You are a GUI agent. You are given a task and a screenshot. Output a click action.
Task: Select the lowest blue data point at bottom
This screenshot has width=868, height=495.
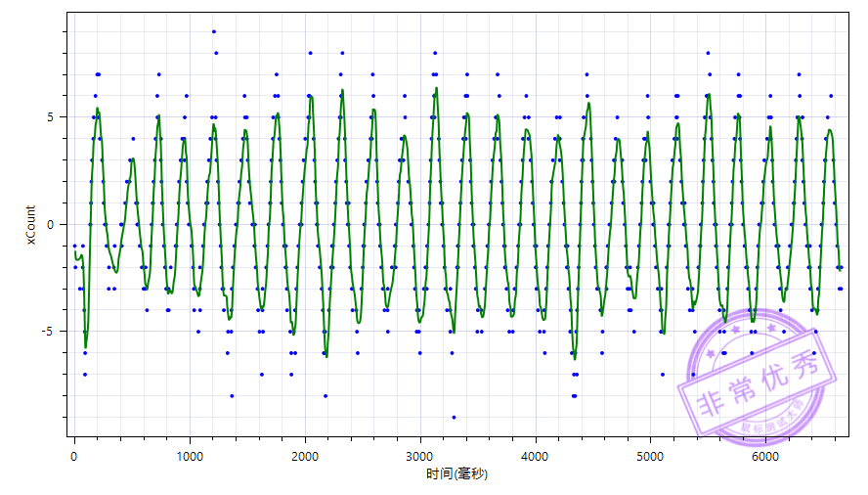point(454,417)
